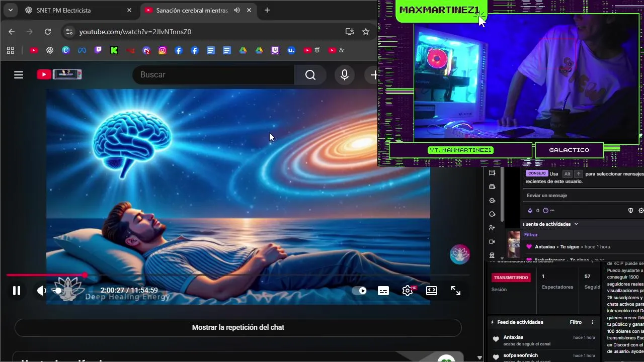Open the Meta bookmark
This screenshot has height=362, width=644.
point(82,50)
